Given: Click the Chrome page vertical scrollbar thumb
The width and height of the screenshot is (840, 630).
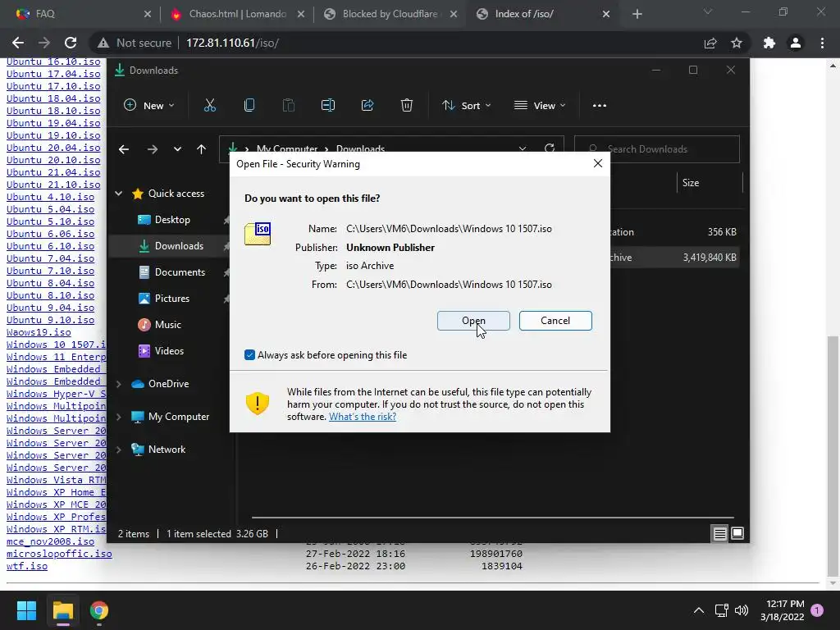Looking at the screenshot, I should point(832,456).
